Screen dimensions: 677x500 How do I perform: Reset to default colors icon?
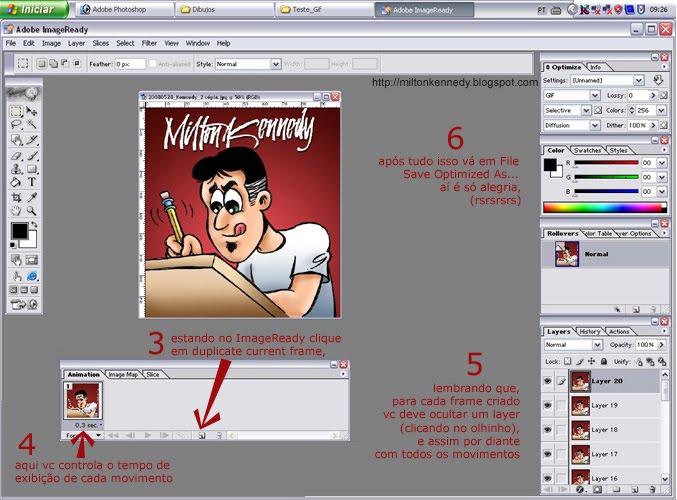click(13, 245)
